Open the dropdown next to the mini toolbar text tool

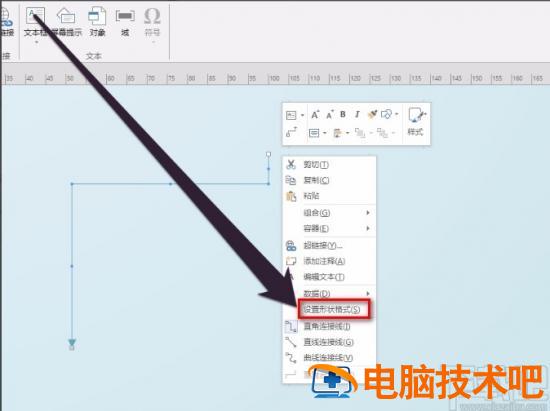click(302, 115)
